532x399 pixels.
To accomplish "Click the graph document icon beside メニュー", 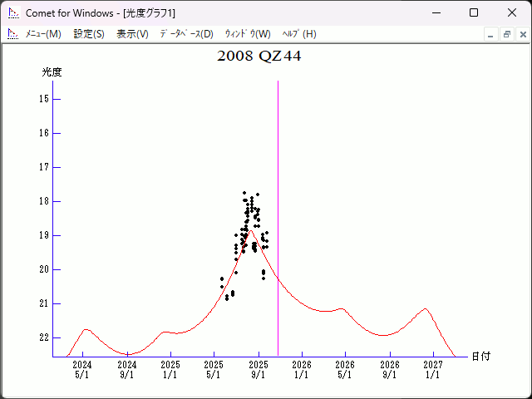I will [x=12, y=34].
